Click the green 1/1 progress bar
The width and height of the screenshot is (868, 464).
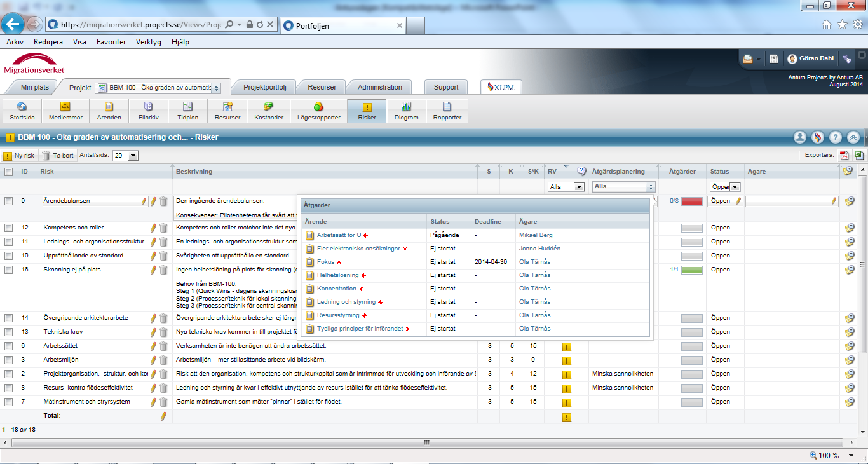click(692, 270)
